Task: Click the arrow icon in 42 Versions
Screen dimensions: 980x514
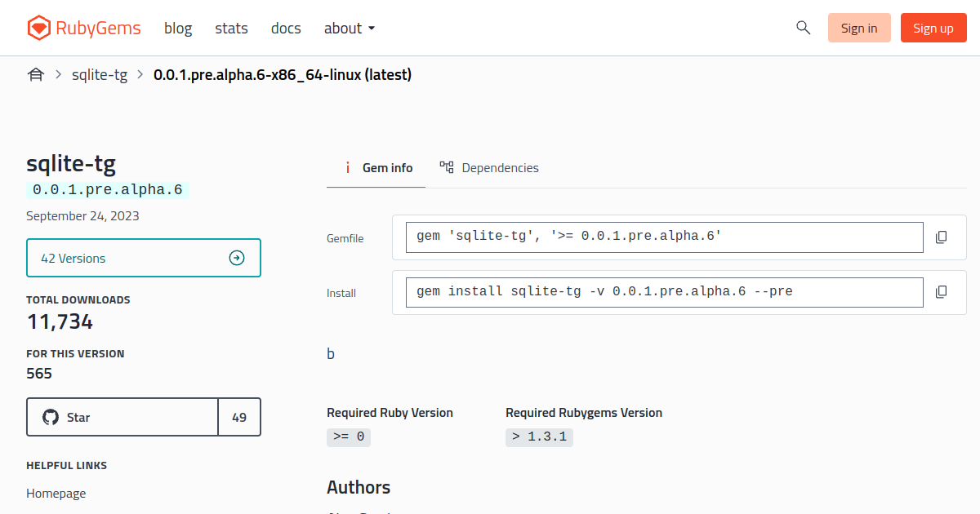Action: pos(237,258)
